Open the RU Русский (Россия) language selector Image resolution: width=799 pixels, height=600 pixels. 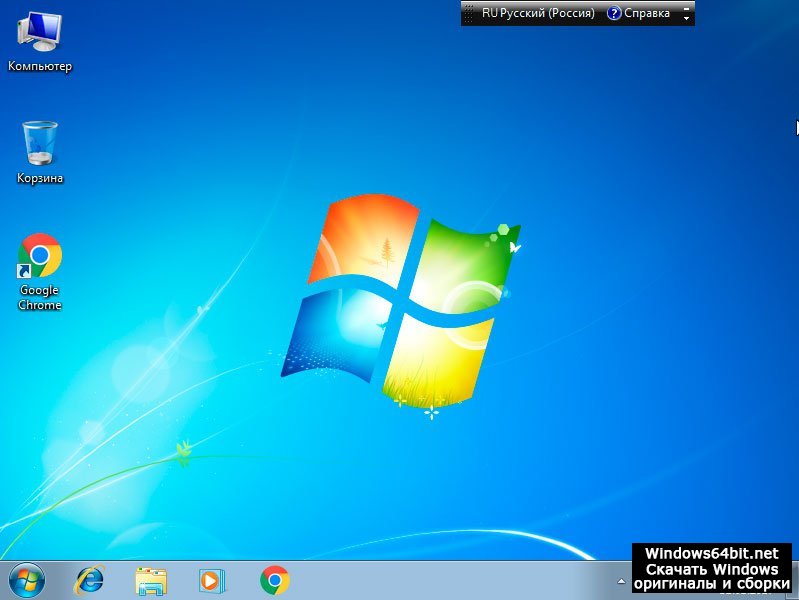[538, 13]
